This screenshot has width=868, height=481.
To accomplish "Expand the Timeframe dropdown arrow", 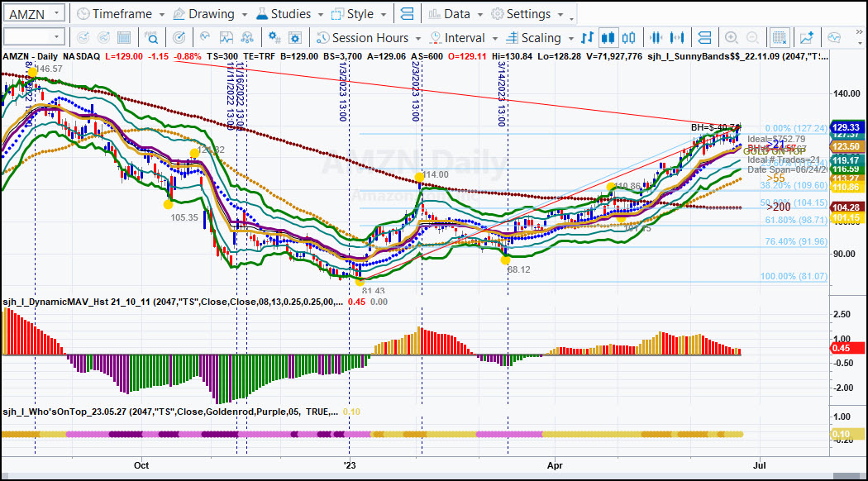I will pyautogui.click(x=162, y=14).
